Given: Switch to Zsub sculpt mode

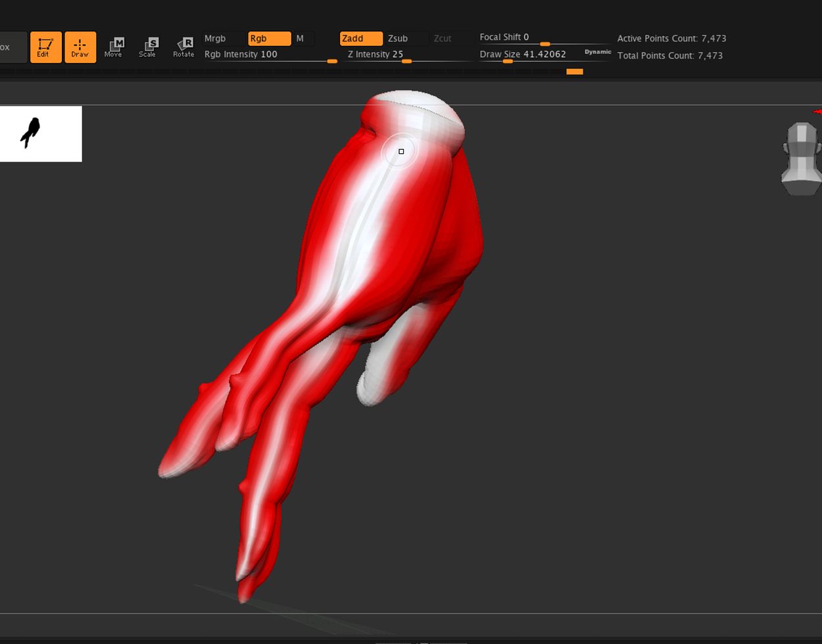Looking at the screenshot, I should pyautogui.click(x=405, y=39).
